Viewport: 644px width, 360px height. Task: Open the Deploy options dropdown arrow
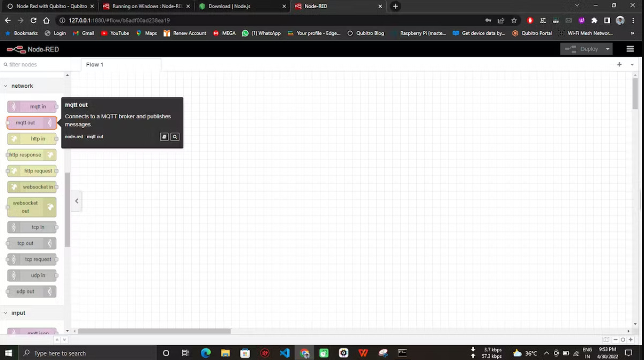(608, 49)
